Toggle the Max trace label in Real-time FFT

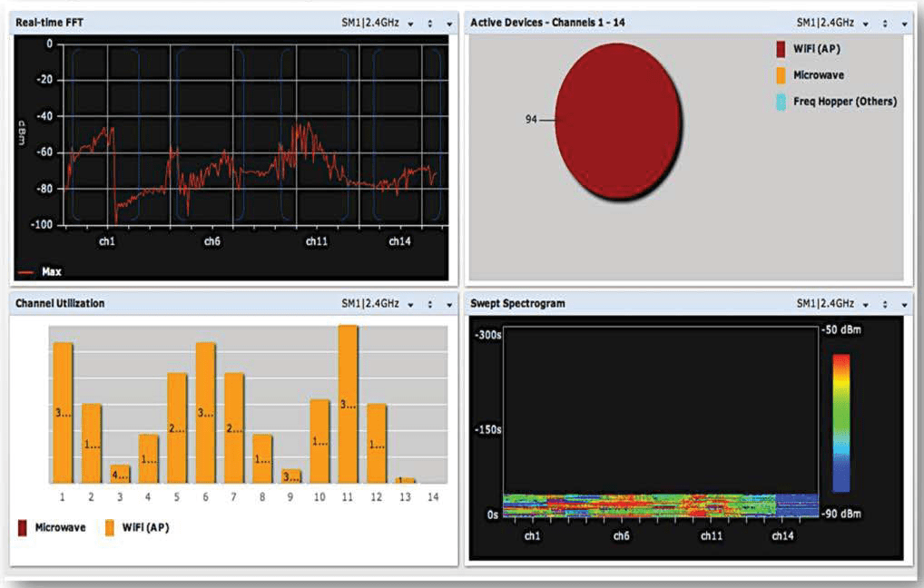(52, 271)
